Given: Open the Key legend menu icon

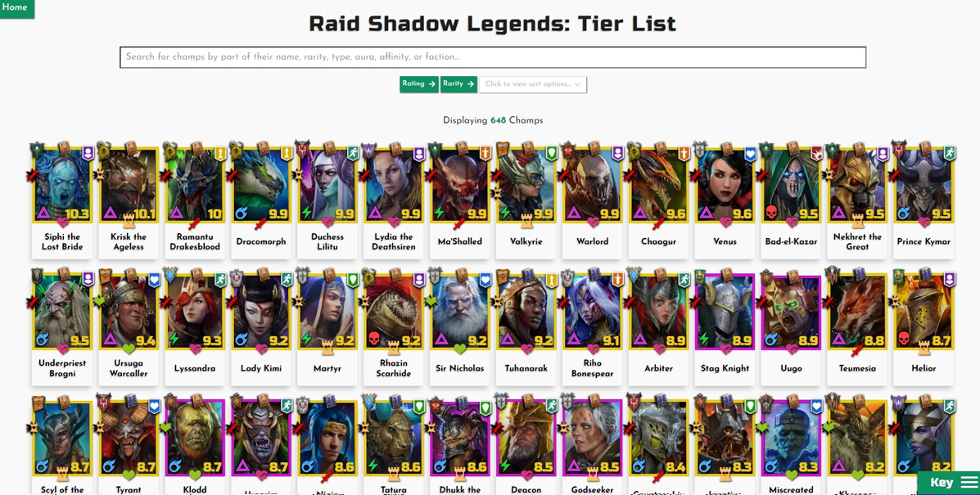Looking at the screenshot, I should click(x=969, y=482).
